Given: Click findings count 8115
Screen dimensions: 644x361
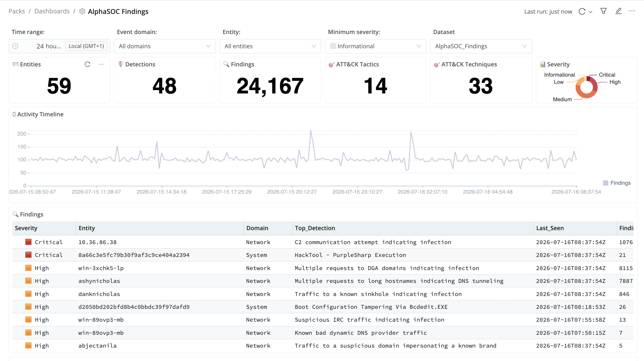Looking at the screenshot, I should [x=626, y=268].
